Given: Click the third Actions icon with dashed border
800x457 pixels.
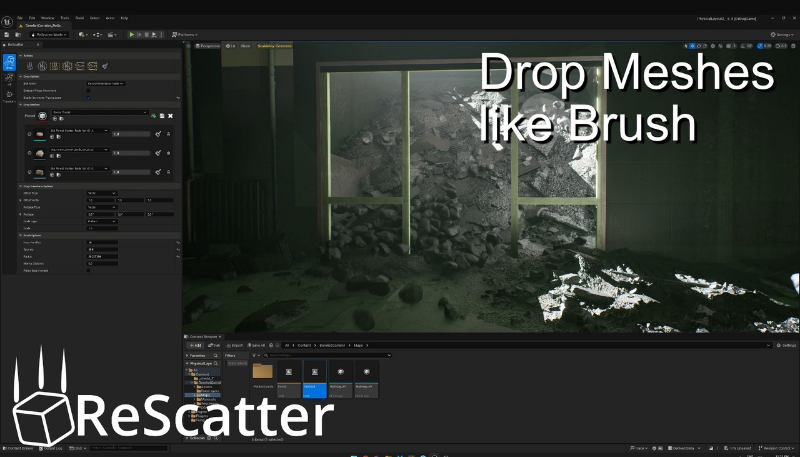Looking at the screenshot, I should coord(55,66).
